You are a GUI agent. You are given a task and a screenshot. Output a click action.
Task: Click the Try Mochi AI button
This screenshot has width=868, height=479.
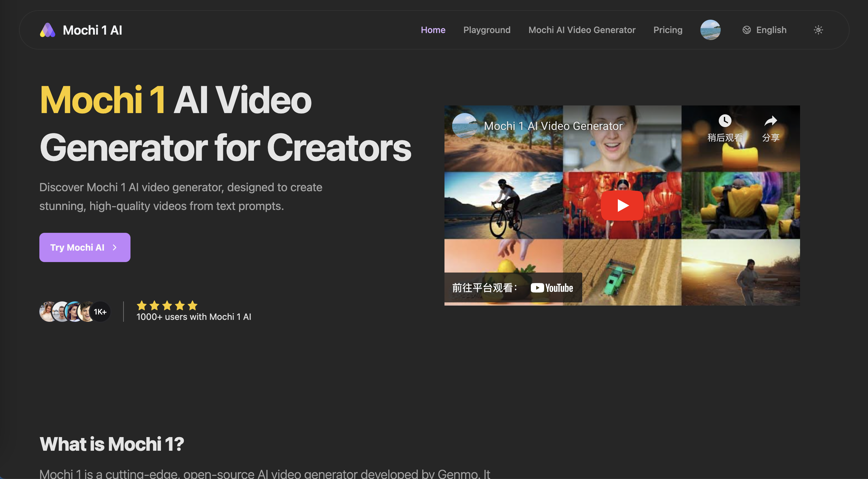point(85,247)
